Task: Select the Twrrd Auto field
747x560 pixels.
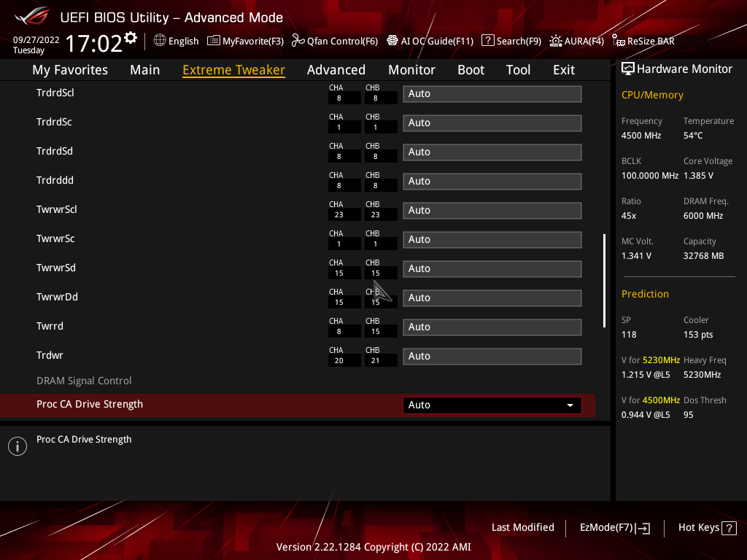Action: click(492, 327)
